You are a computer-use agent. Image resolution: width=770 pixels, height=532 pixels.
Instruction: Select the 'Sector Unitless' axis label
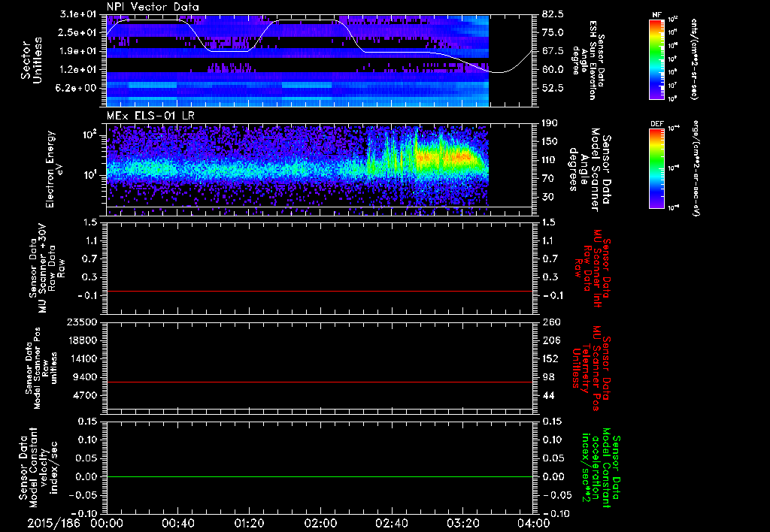tap(30, 60)
